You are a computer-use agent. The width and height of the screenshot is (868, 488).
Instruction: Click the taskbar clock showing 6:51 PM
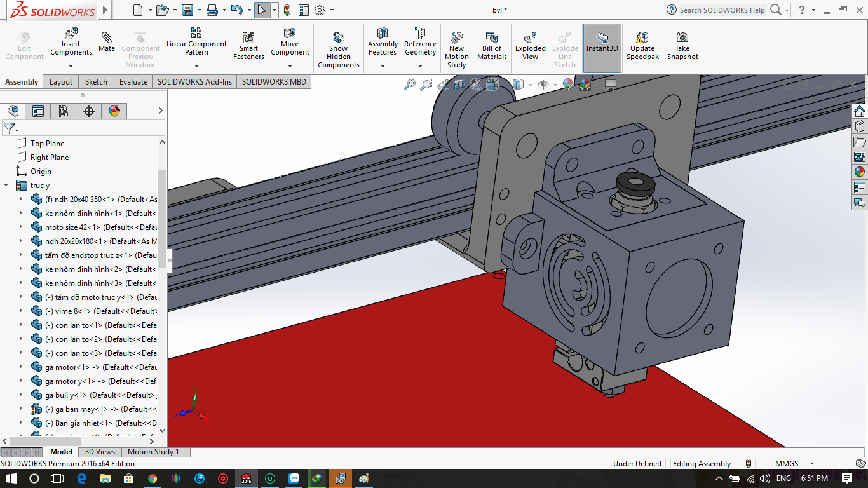pyautogui.click(x=815, y=478)
